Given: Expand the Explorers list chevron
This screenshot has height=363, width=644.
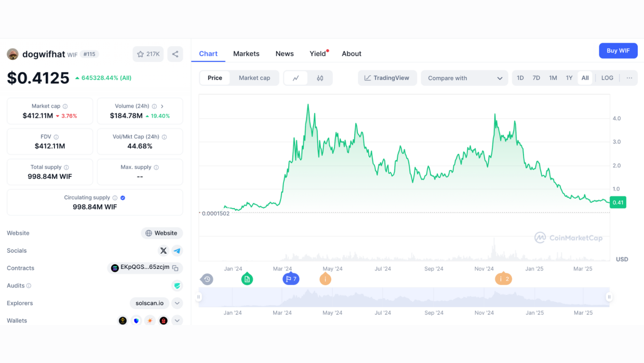Looking at the screenshot, I should [x=177, y=303].
